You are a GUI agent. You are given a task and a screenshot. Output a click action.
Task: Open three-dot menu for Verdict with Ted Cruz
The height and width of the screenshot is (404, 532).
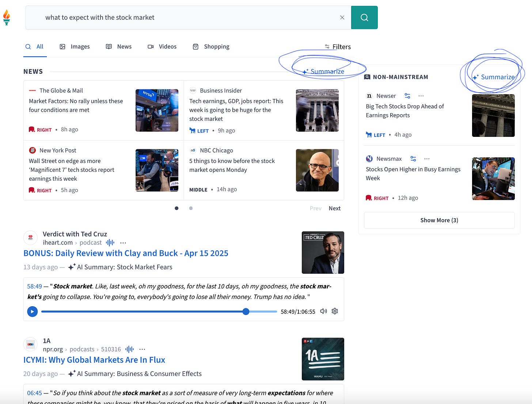point(123,243)
